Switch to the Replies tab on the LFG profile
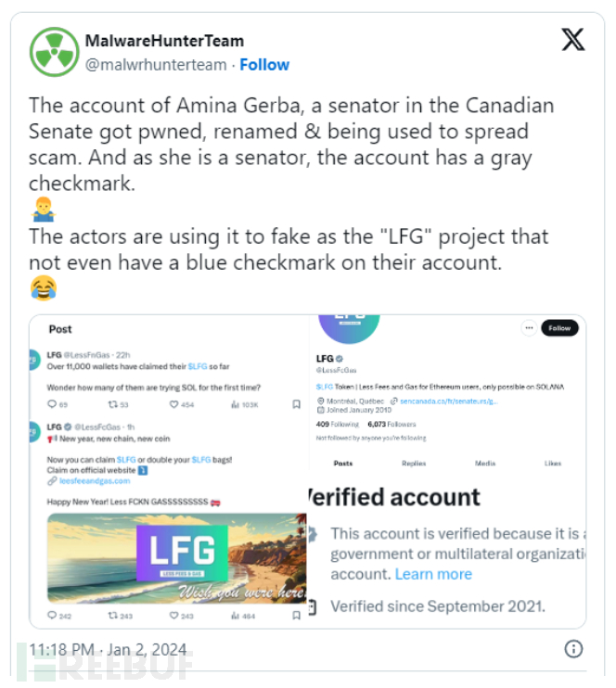616x688 pixels. [414, 463]
